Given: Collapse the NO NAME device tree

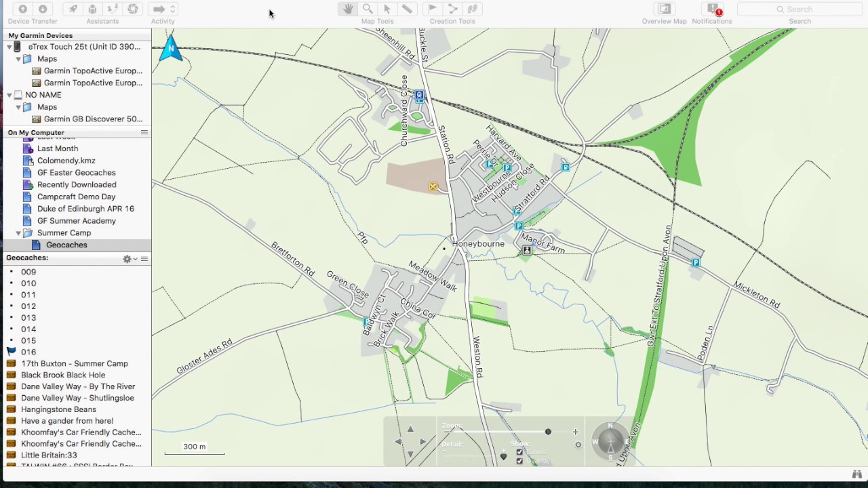Looking at the screenshot, I should pyautogui.click(x=9, y=95).
